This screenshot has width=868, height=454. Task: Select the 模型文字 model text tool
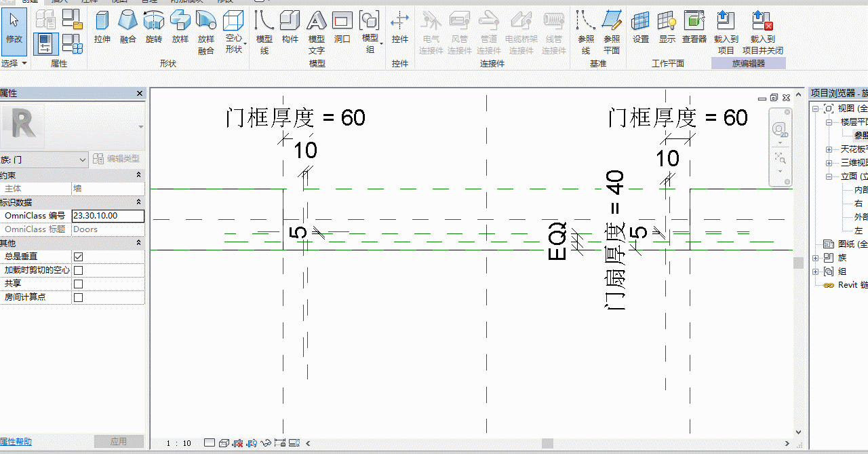(317, 33)
